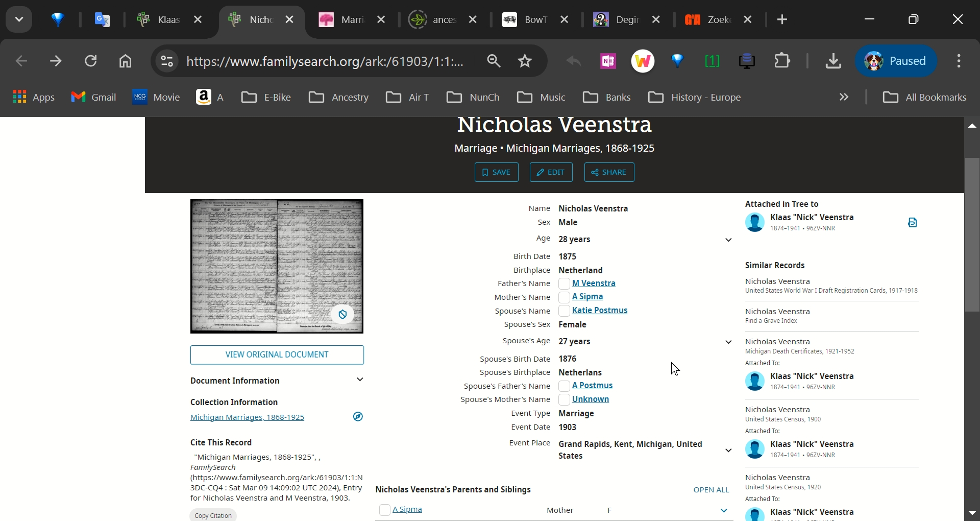Screen dimensions: 980x521
Task: Open the Movie bookmark
Action: tap(156, 97)
